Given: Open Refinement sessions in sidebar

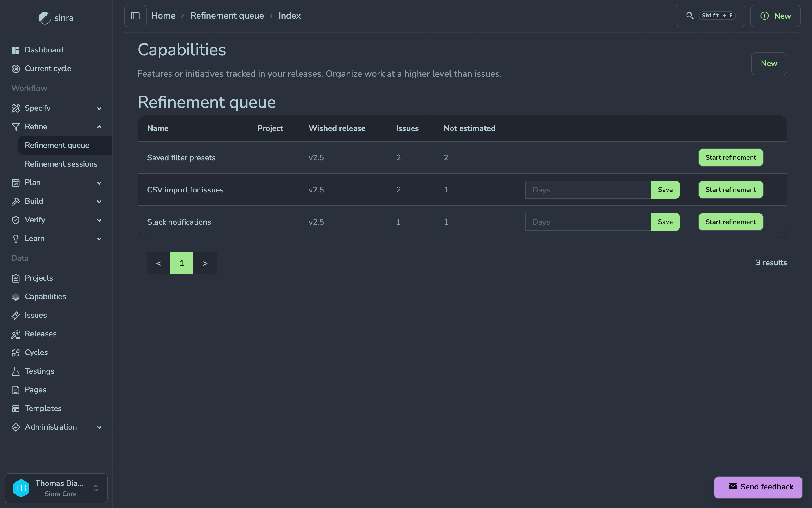Looking at the screenshot, I should click(61, 164).
